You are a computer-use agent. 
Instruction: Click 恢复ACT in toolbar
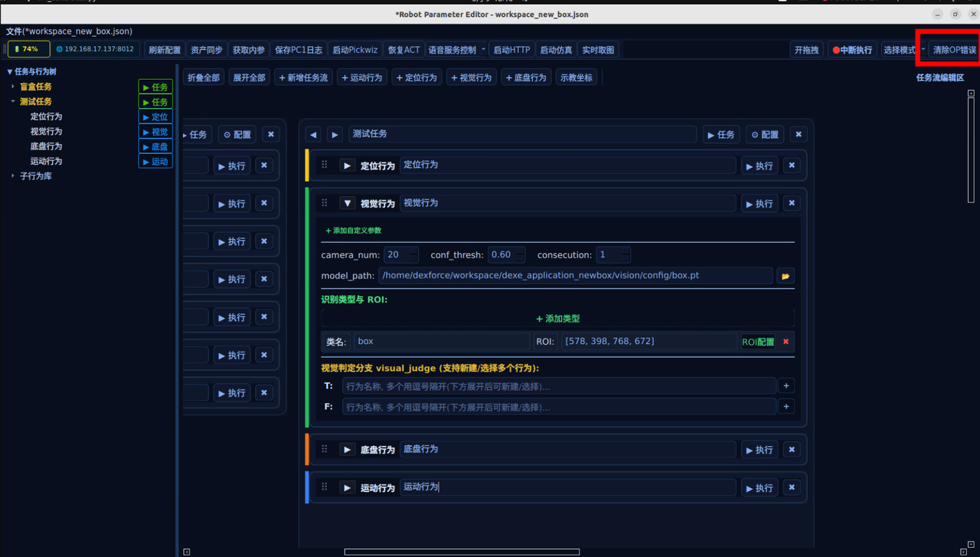(404, 50)
